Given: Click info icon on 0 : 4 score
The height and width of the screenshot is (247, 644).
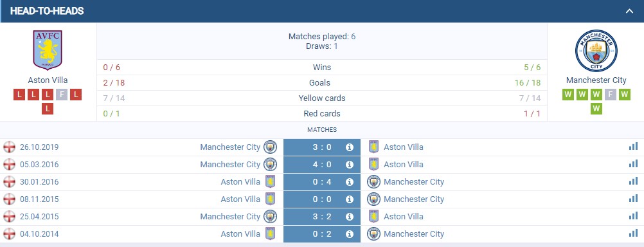Looking at the screenshot, I should tap(350, 181).
